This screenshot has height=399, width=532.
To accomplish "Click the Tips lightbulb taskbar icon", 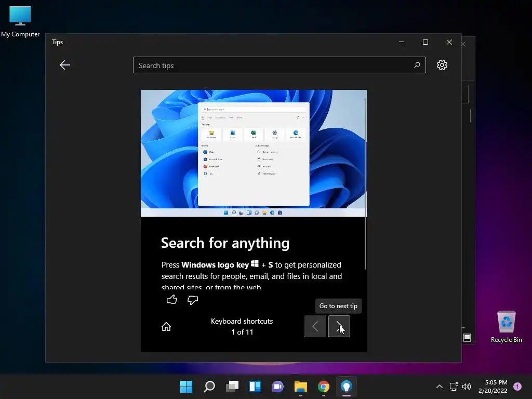I will click(x=346, y=387).
